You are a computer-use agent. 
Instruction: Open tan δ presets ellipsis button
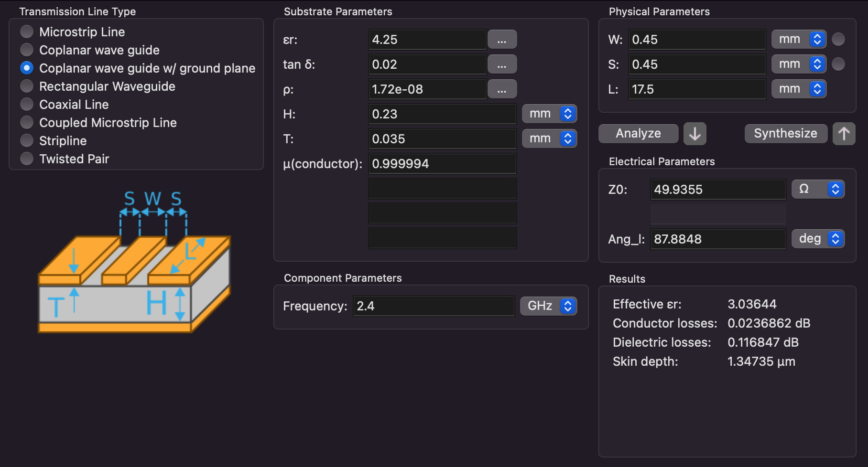(502, 64)
